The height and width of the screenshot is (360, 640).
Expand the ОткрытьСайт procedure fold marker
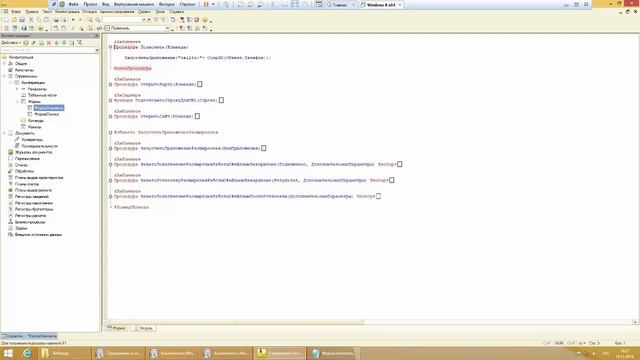[x=111, y=116]
